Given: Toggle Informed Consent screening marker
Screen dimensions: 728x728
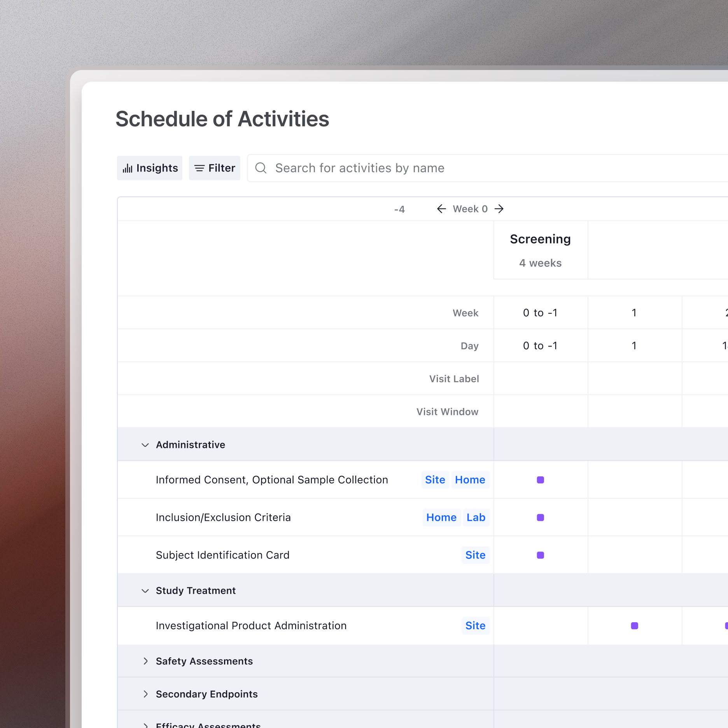Looking at the screenshot, I should [x=541, y=480].
